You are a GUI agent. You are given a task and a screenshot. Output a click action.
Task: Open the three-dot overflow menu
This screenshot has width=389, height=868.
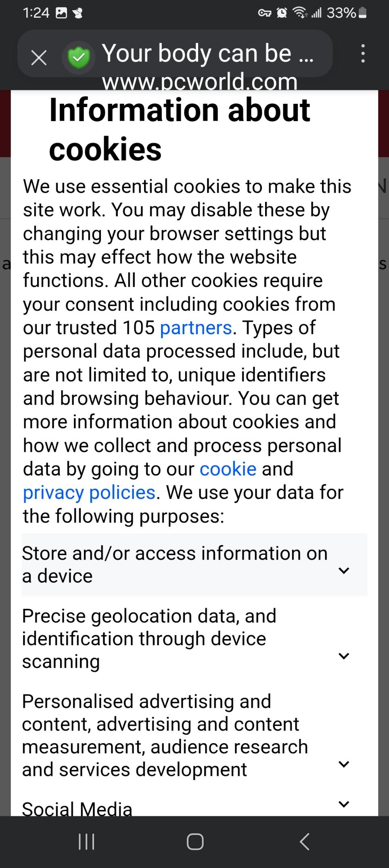click(x=363, y=54)
